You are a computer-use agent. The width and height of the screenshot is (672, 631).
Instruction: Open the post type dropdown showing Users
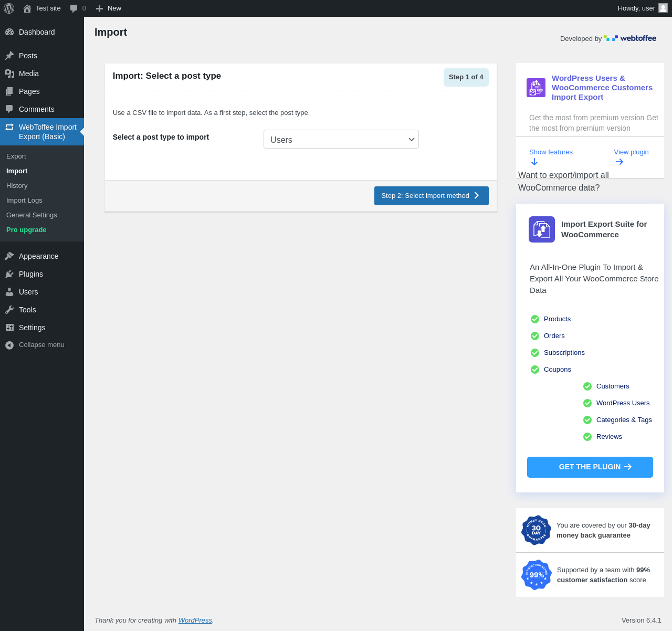(x=341, y=139)
